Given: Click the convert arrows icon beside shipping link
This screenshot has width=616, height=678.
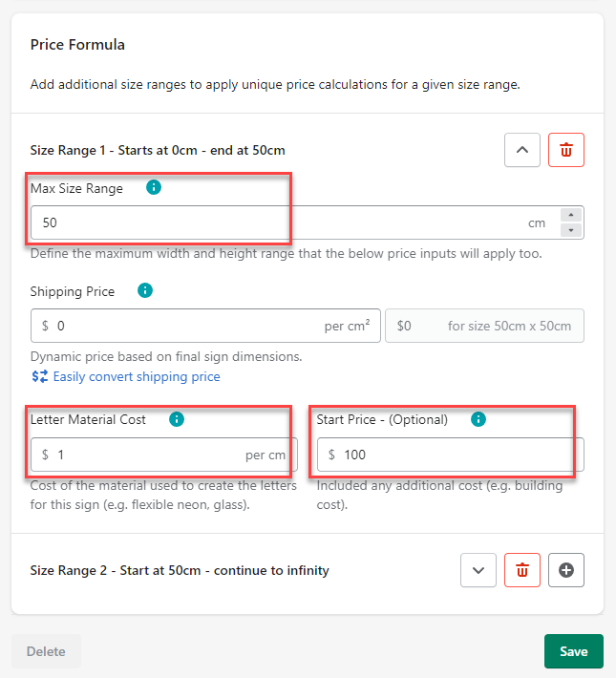Looking at the screenshot, I should coord(39,376).
